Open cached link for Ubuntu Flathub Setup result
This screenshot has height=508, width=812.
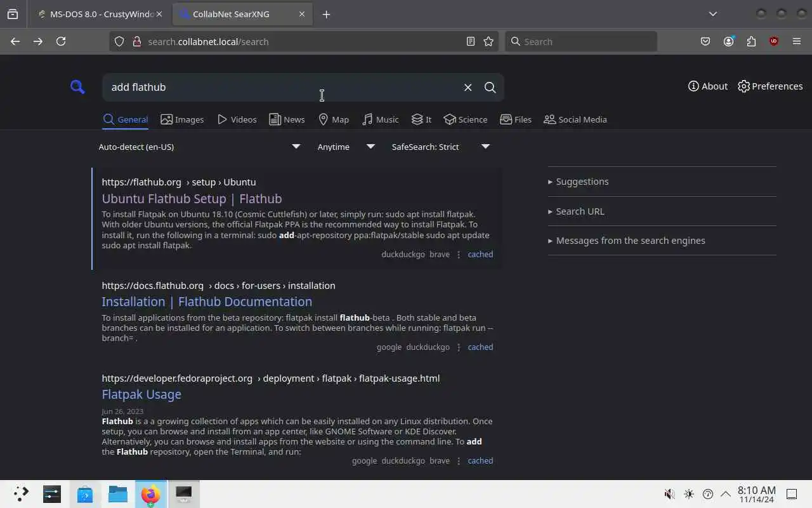coord(480,254)
